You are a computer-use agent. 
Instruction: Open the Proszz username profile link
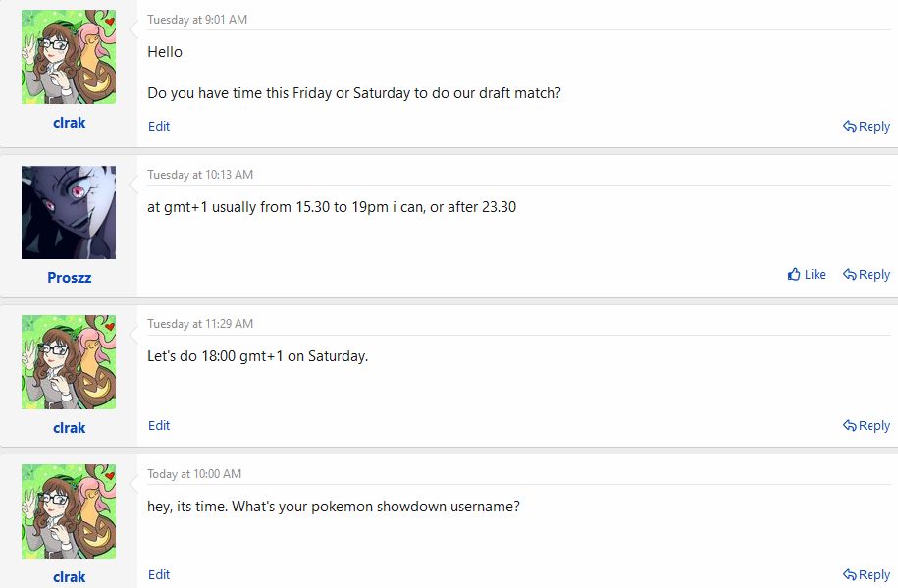coord(69,278)
